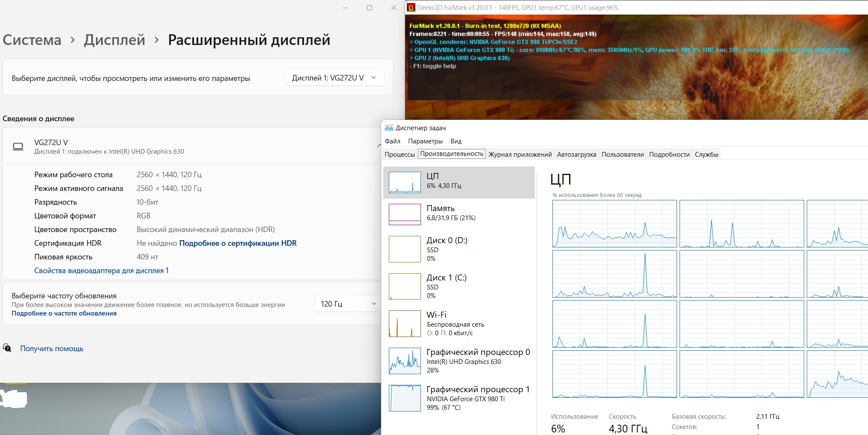Open the 120 Гц refresh rate dropdown
Image resolution: width=868 pixels, height=435 pixels.
(x=348, y=304)
